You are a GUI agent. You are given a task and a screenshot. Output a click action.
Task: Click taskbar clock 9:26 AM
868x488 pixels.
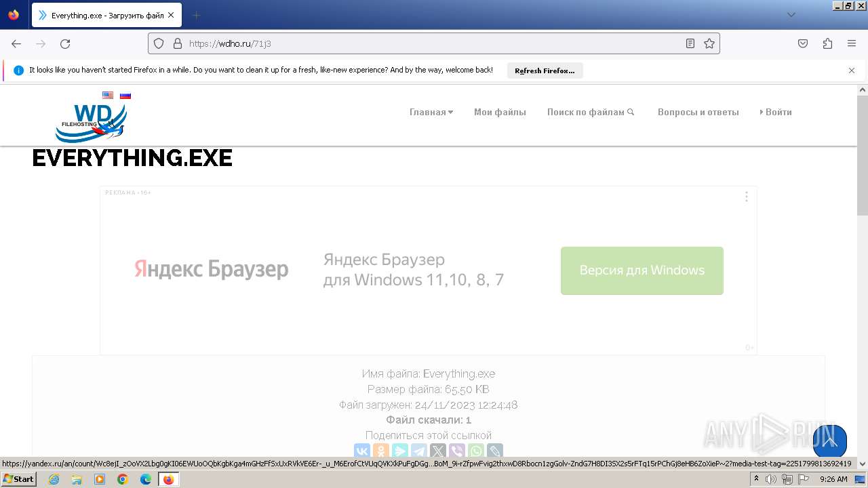click(x=833, y=479)
